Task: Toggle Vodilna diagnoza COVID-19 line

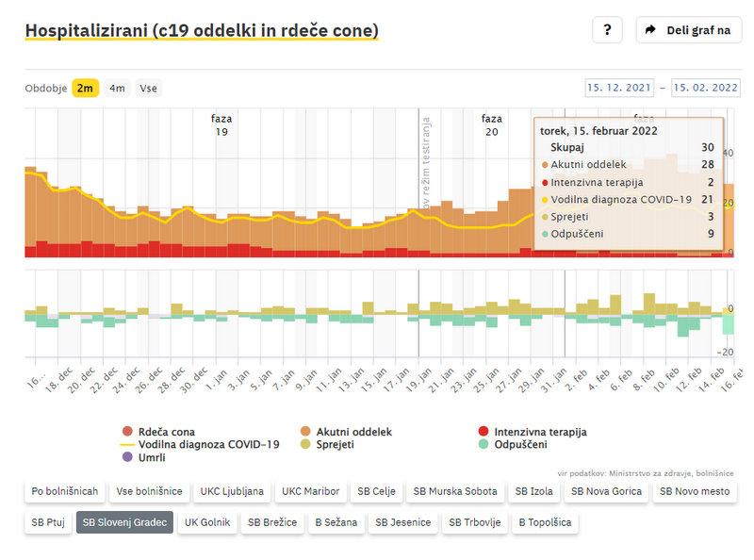Action: coord(208,444)
